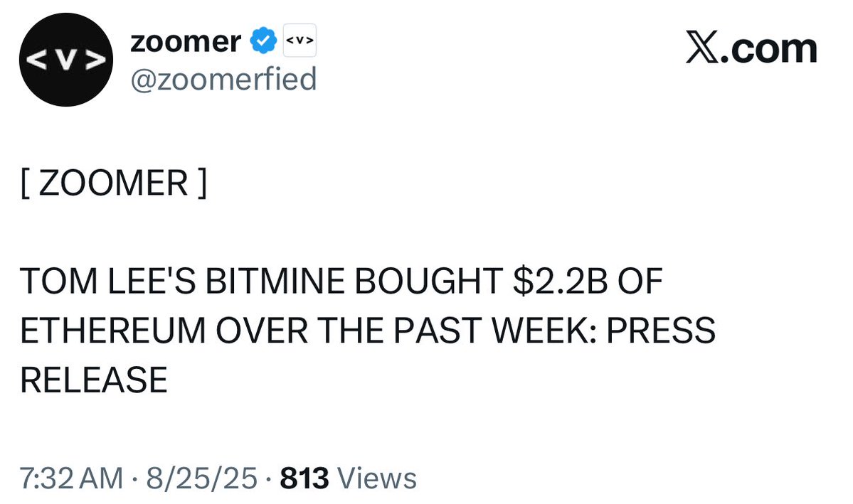The height and width of the screenshot is (504, 853).
Task: Open the @zoomerfied handle
Action: (223, 79)
